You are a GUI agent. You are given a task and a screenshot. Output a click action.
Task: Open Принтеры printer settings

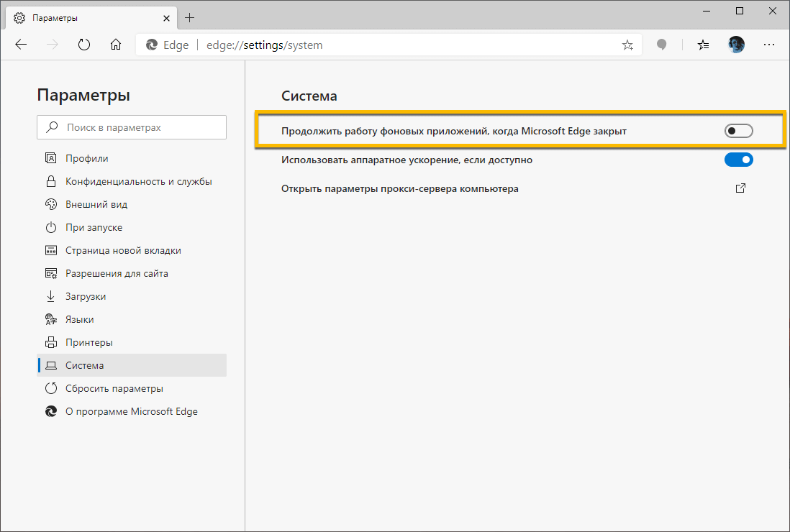96,342
